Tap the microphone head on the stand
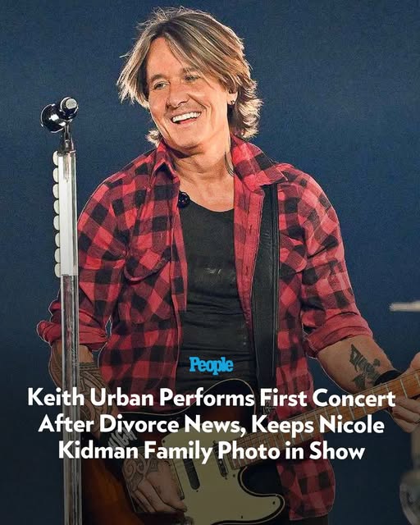 click(59, 115)
